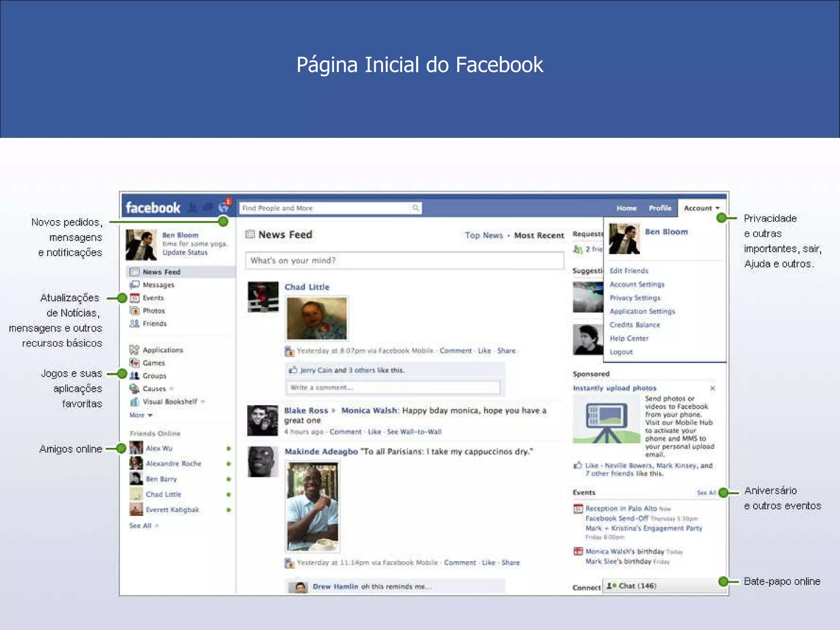Open the Home tab
Viewport: 840px width, 630px height.
(x=626, y=208)
